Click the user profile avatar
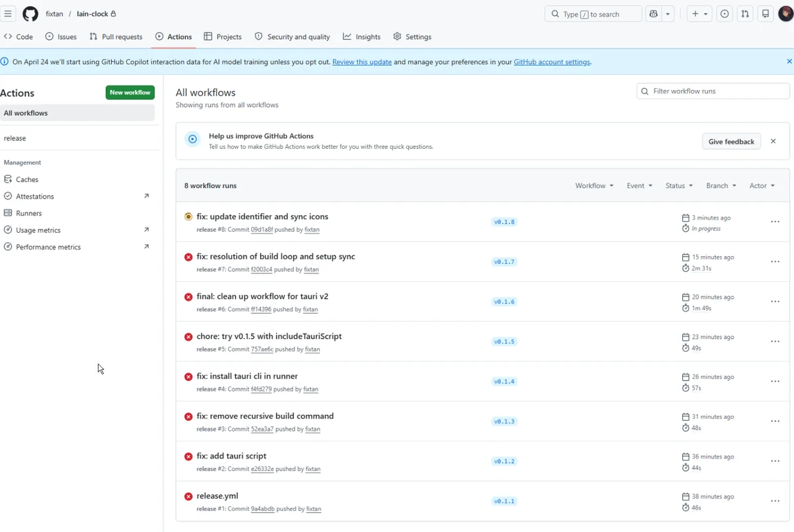 pos(785,14)
